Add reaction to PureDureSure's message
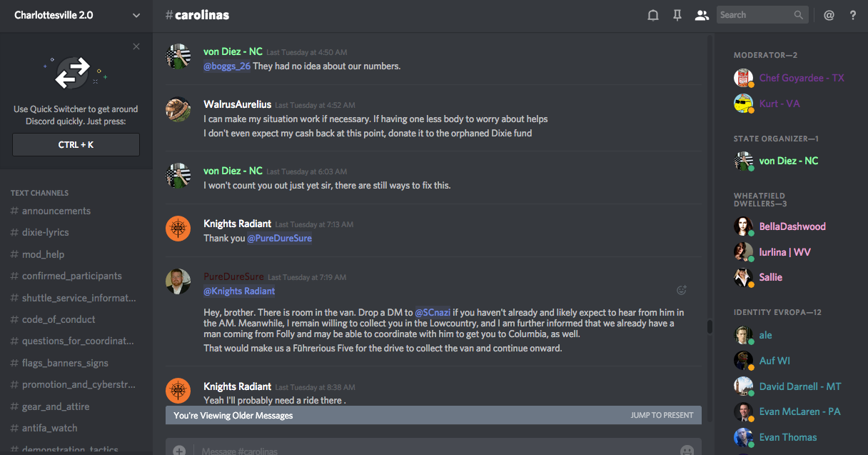Viewport: 868px width, 455px height. [x=682, y=290]
